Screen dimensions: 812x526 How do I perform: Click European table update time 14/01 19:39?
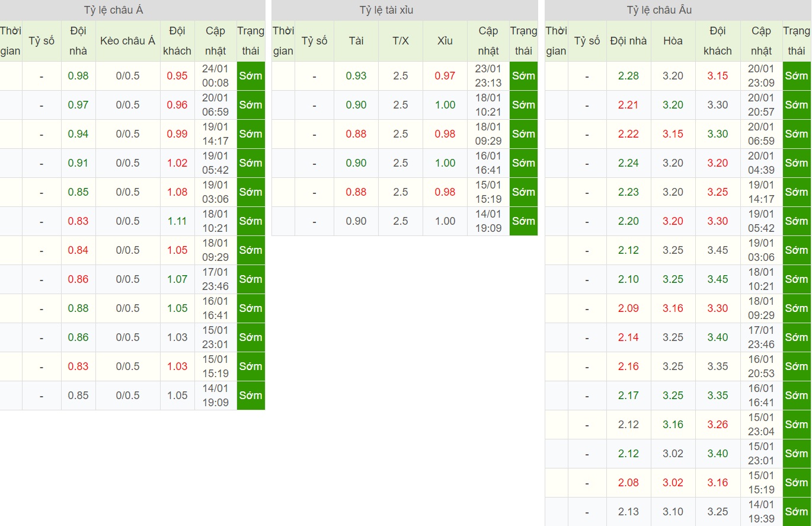(x=761, y=512)
